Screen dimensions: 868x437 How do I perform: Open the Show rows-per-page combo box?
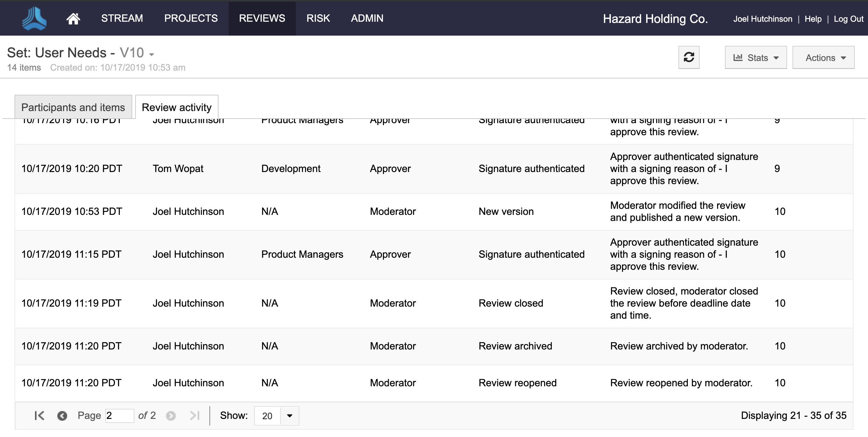click(x=289, y=416)
